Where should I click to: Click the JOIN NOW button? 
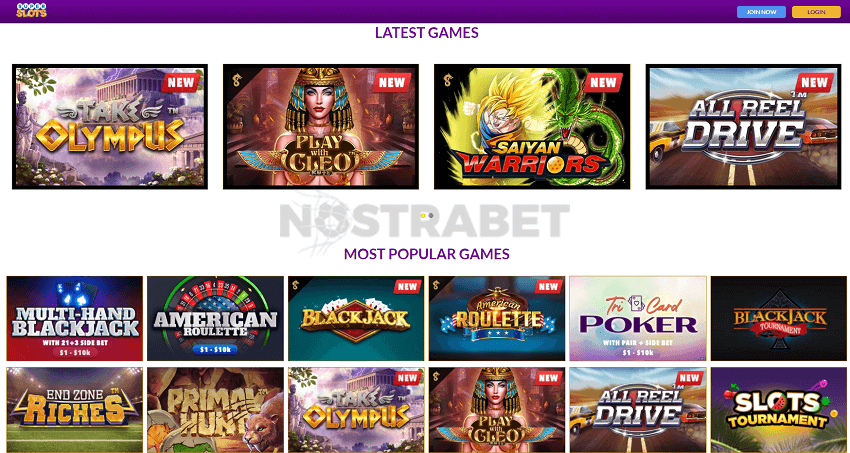click(x=761, y=12)
